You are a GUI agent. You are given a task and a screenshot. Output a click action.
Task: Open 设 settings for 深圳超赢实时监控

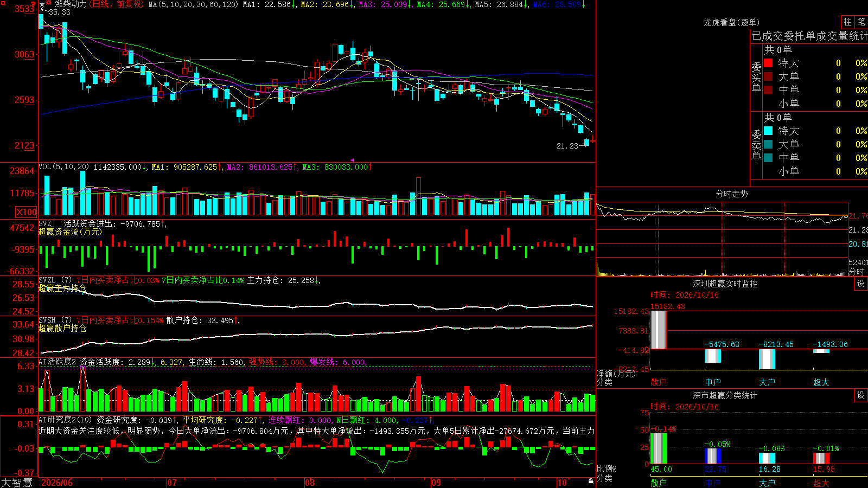point(861,284)
